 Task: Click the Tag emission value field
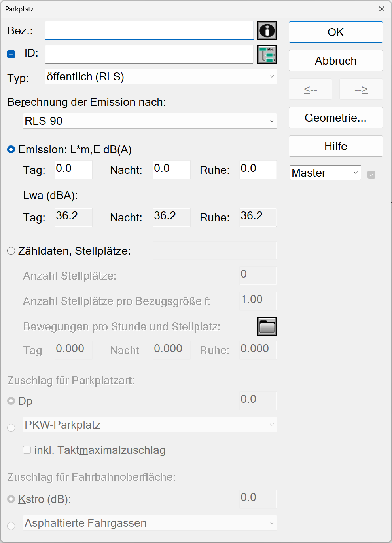pyautogui.click(x=74, y=170)
